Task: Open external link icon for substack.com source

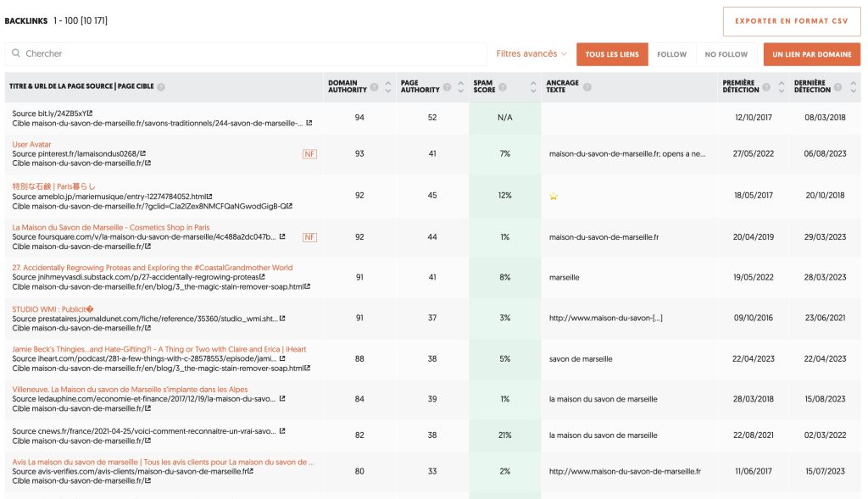Action: tap(263, 276)
